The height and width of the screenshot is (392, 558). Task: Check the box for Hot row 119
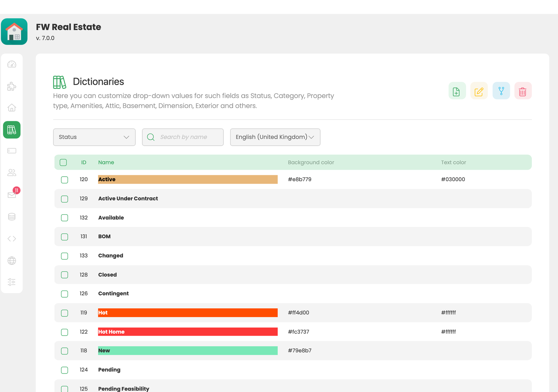click(65, 313)
